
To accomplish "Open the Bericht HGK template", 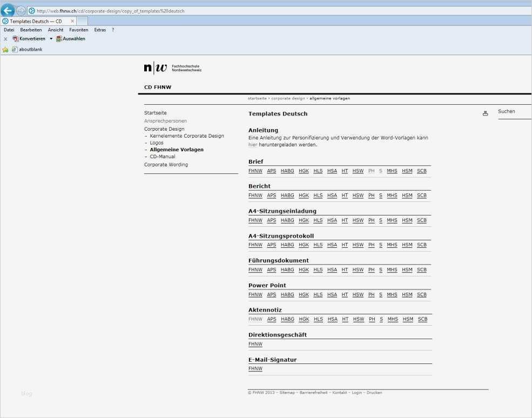I will (x=304, y=195).
